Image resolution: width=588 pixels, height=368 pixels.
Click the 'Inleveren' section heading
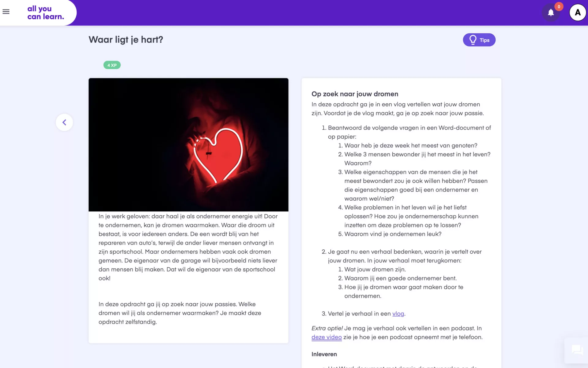pyautogui.click(x=324, y=354)
